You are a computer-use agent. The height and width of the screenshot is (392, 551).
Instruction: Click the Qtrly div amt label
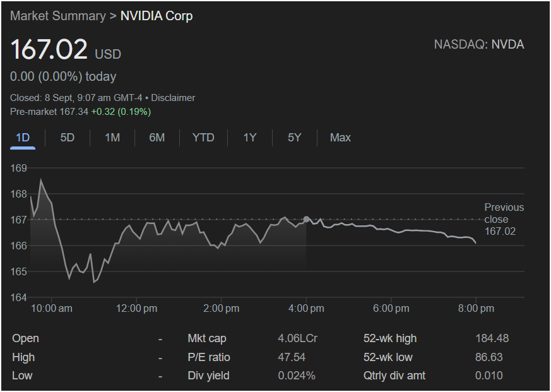394,376
